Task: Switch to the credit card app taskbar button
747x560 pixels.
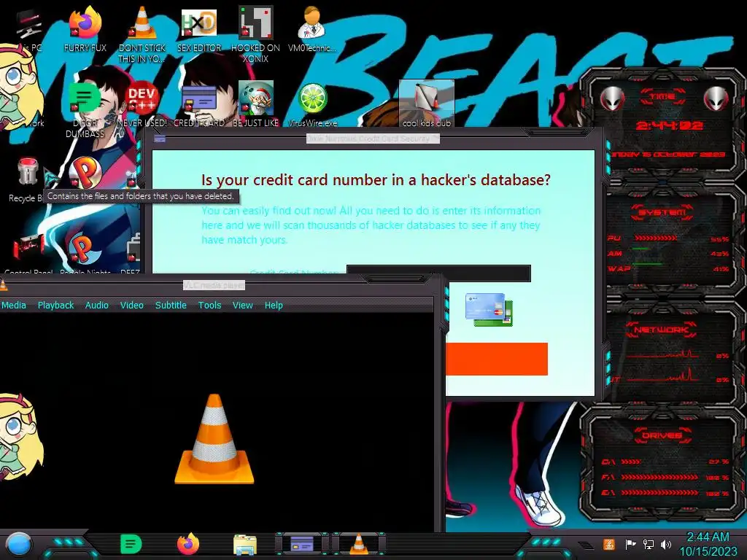Action: coord(302,544)
